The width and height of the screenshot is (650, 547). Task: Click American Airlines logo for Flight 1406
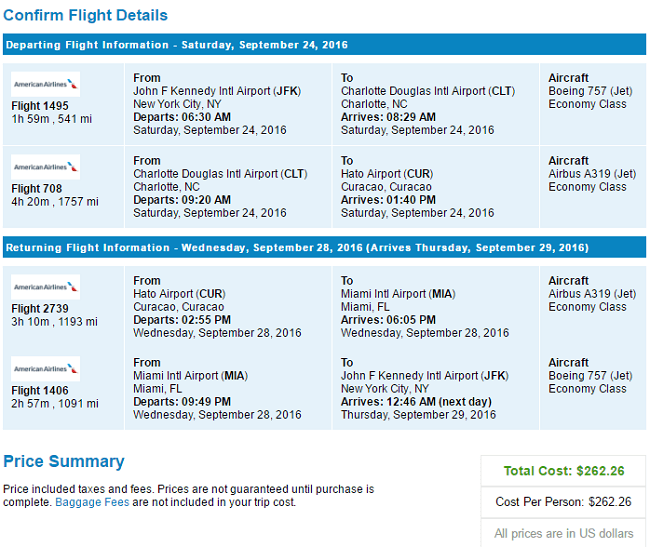click(45, 370)
